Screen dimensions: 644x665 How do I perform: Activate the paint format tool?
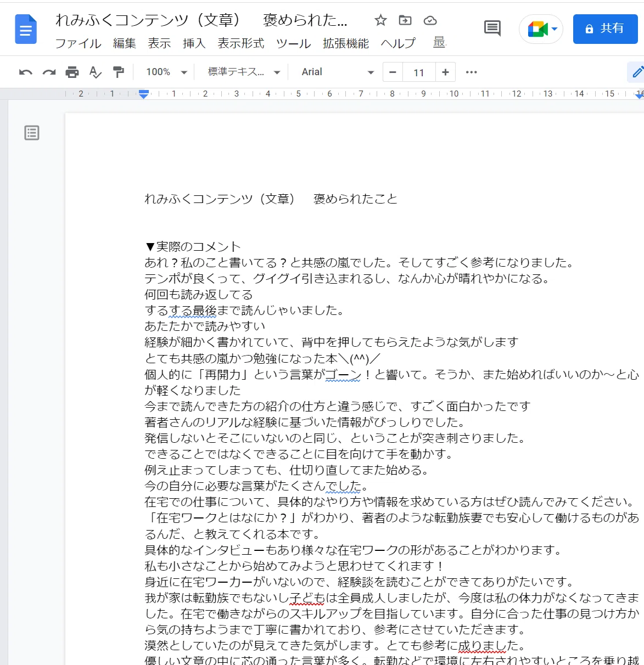coord(118,72)
